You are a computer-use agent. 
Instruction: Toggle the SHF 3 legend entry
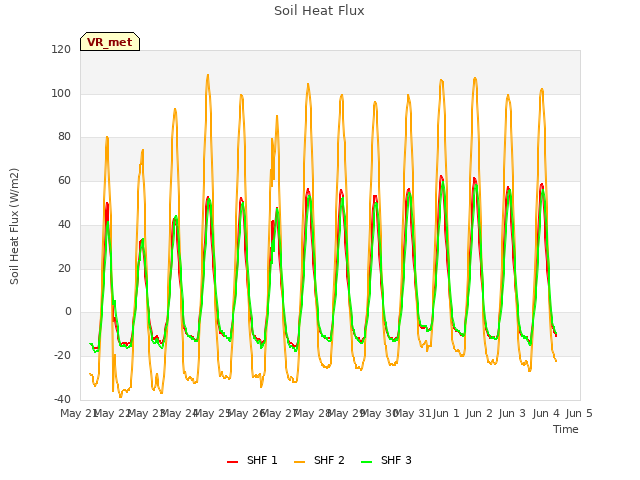tap(386, 460)
